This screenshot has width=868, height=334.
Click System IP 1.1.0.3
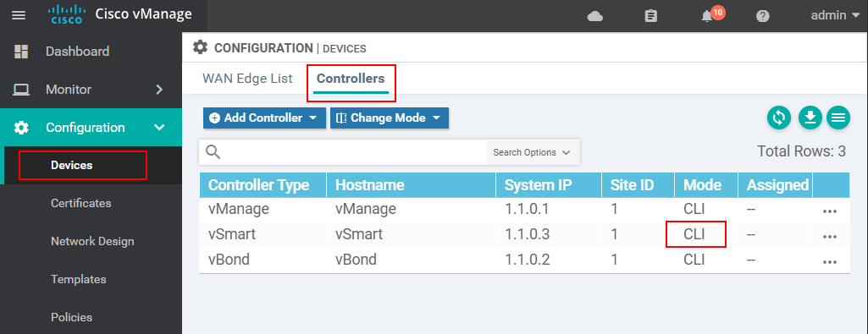[527, 234]
